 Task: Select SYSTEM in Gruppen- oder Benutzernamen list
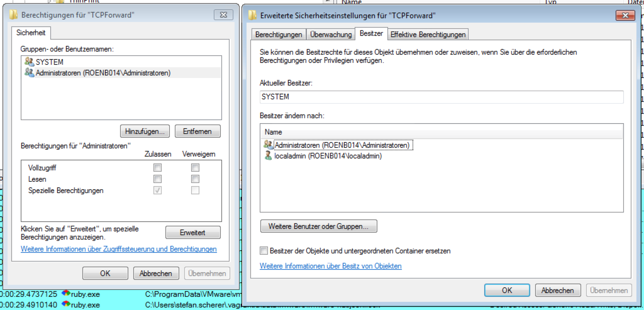click(x=121, y=62)
